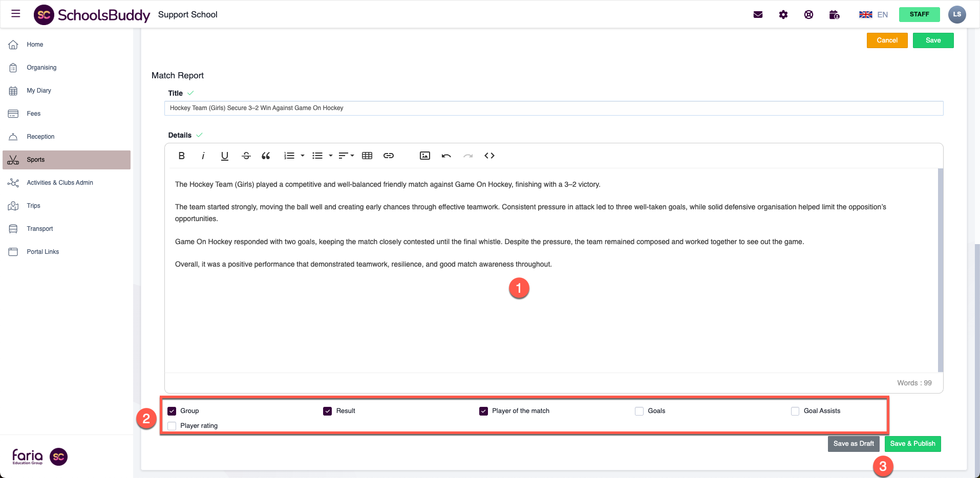Click the insert link icon
The width and height of the screenshot is (980, 478).
pyautogui.click(x=389, y=156)
